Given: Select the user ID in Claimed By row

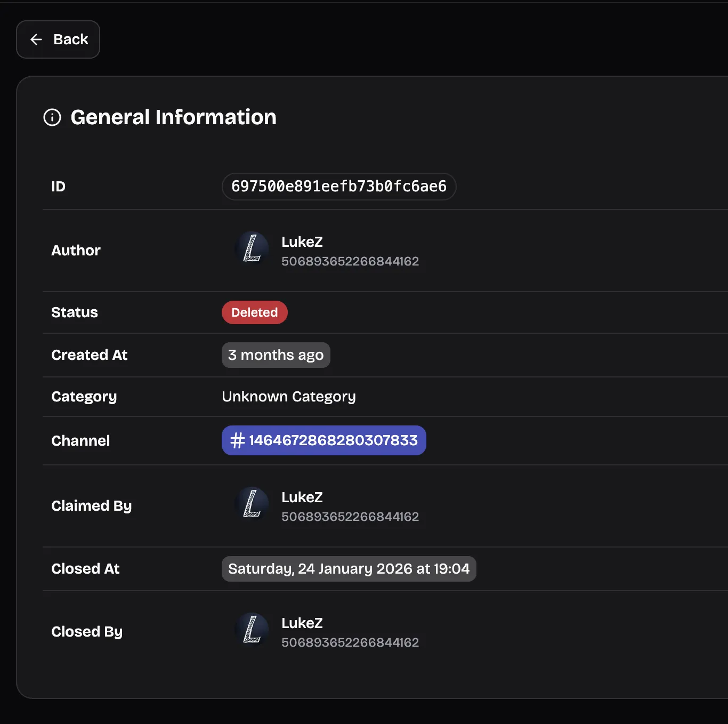Looking at the screenshot, I should coord(350,517).
